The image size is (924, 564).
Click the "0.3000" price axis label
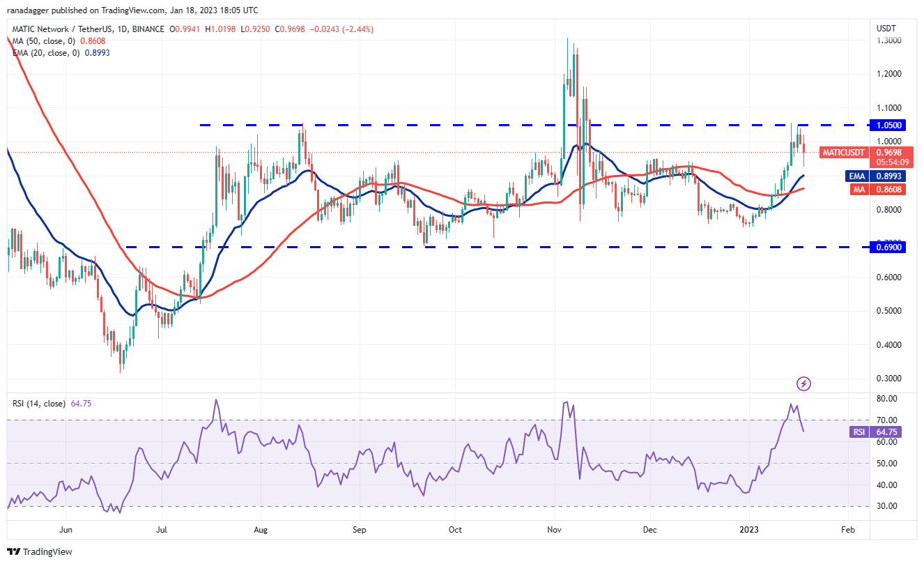pyautogui.click(x=889, y=379)
